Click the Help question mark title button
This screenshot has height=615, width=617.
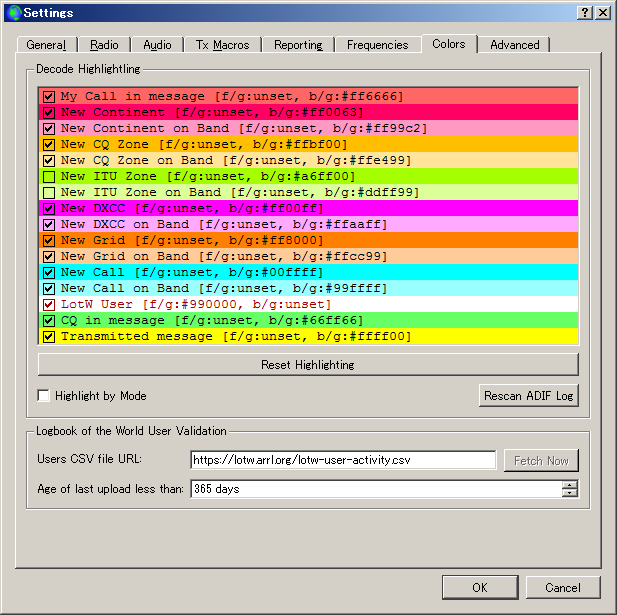584,13
